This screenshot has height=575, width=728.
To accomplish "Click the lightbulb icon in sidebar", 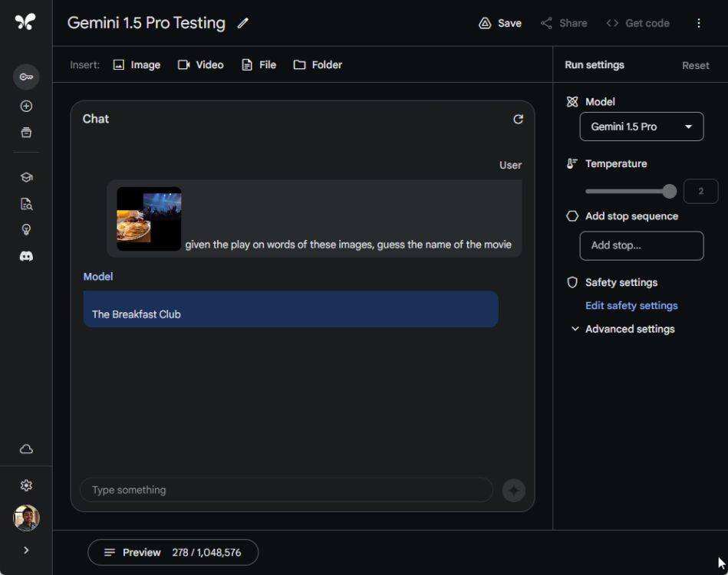I will (x=26, y=230).
